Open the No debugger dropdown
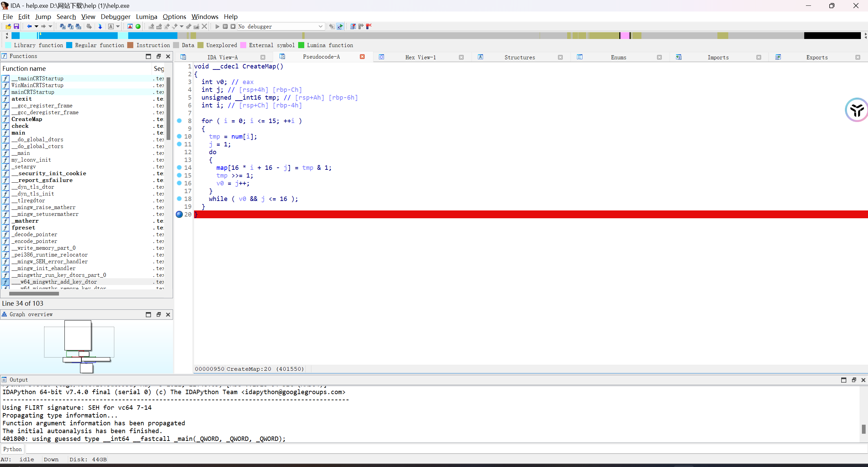 [320, 26]
